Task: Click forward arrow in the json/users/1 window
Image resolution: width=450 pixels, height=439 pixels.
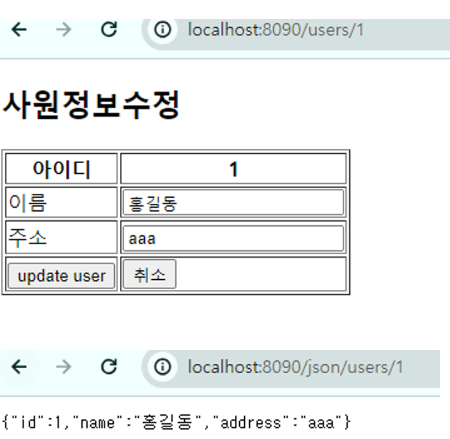Action: tap(63, 367)
